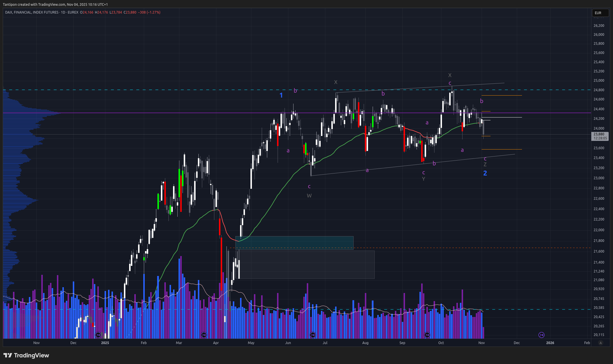The height and width of the screenshot is (364, 613).
Task: Select the teal rectangle zone drawing
Action: coord(294,242)
